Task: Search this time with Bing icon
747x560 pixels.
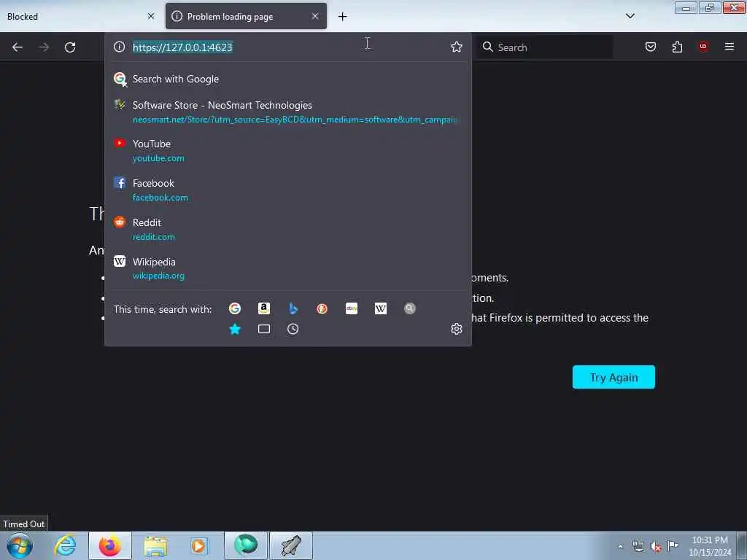Action: point(293,308)
